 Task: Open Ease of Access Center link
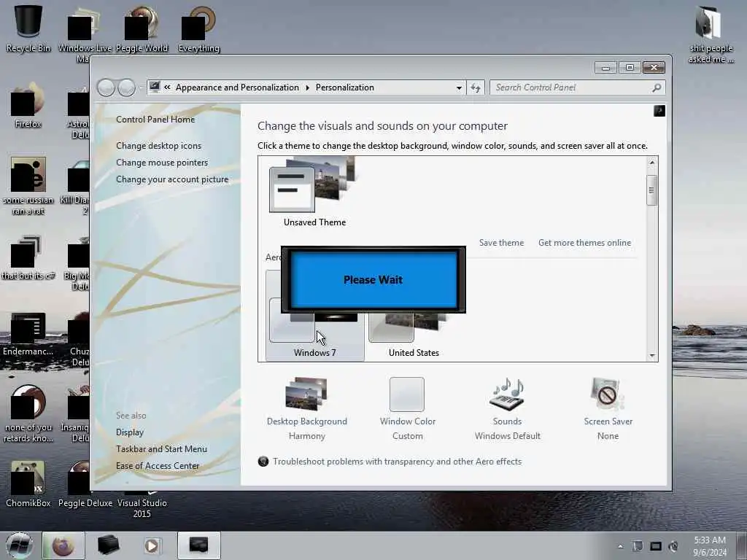158,466
